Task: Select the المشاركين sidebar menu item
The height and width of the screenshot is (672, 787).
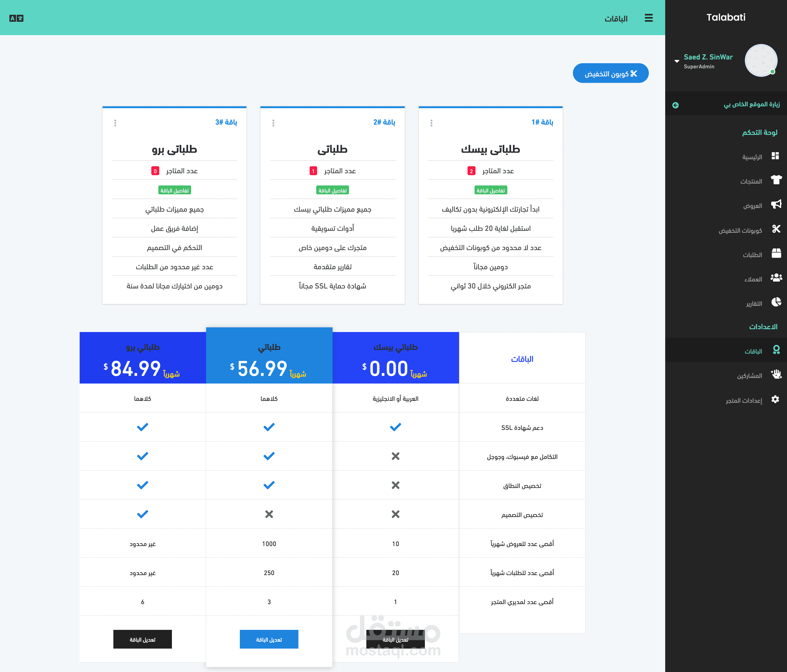Action: click(749, 376)
